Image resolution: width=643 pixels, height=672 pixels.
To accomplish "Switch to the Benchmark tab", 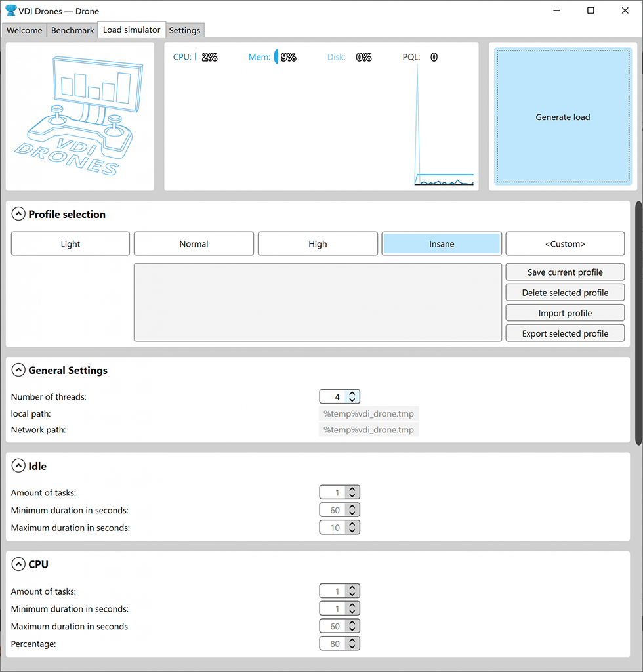I will pos(72,30).
